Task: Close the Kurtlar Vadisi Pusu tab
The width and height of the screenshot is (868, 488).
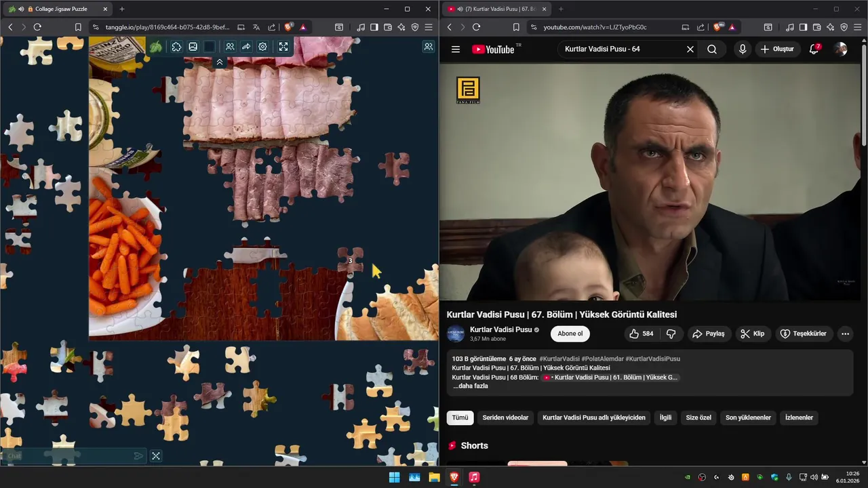Action: [544, 9]
